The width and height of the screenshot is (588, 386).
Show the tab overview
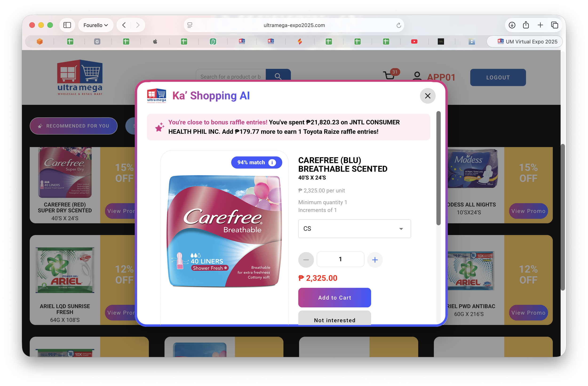(554, 25)
